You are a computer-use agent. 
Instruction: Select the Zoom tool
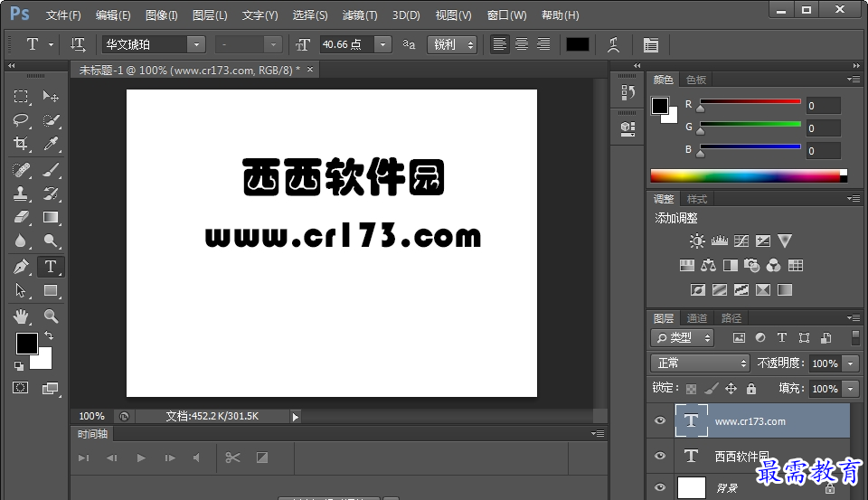coord(51,316)
